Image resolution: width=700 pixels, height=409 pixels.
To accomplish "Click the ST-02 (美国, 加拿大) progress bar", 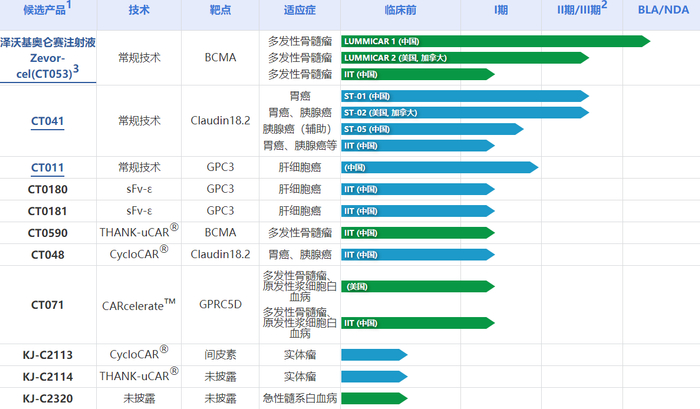I will (465, 113).
